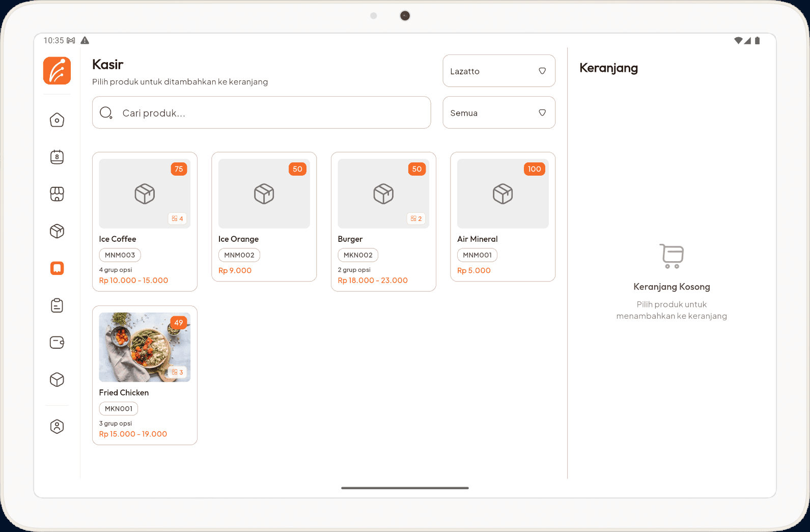Click the Kasir page title

(108, 65)
